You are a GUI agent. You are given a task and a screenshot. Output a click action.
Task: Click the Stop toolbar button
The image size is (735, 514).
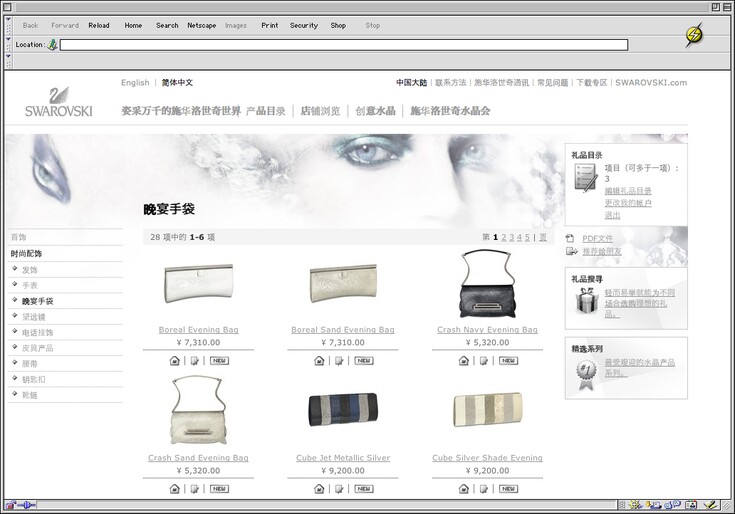pos(373,25)
